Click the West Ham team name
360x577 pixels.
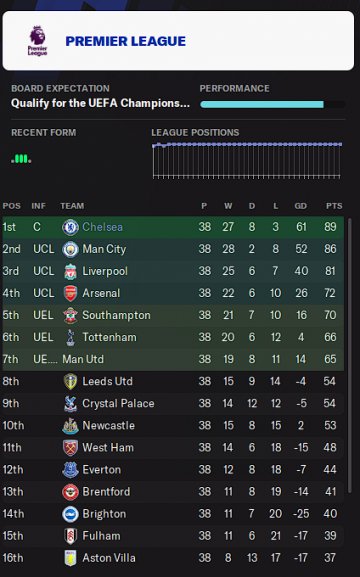(x=108, y=447)
